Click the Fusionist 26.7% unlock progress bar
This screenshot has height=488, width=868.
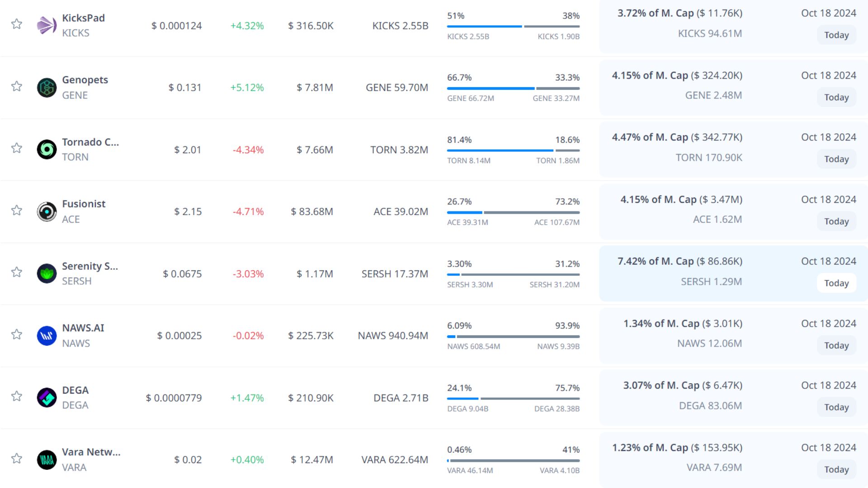[513, 212]
